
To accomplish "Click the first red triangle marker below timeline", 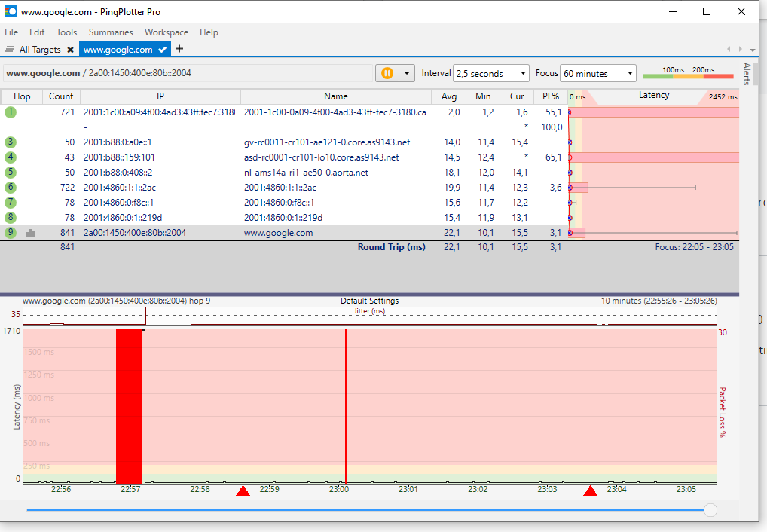I will (x=243, y=491).
